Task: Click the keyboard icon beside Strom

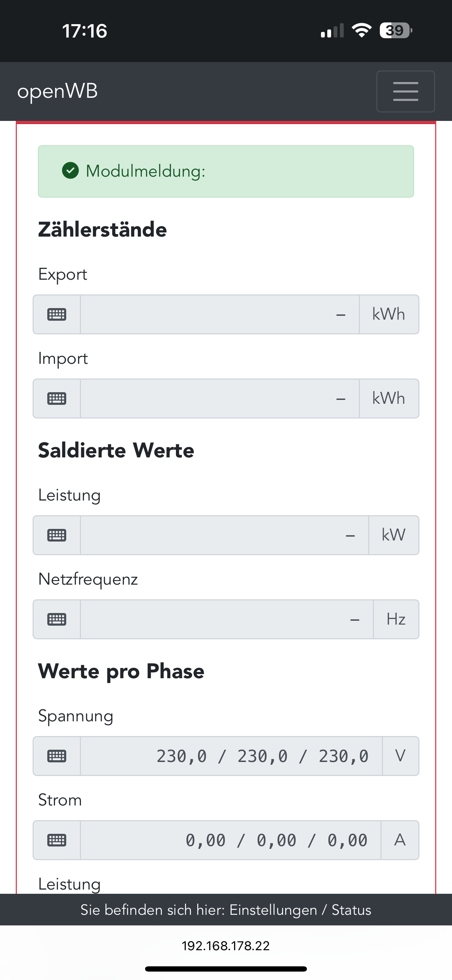Action: pos(57,840)
